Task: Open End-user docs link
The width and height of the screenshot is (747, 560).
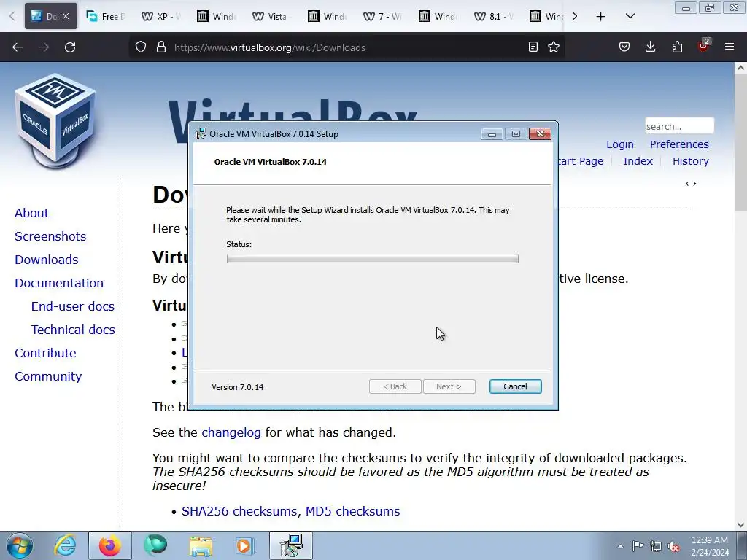Action: point(72,306)
